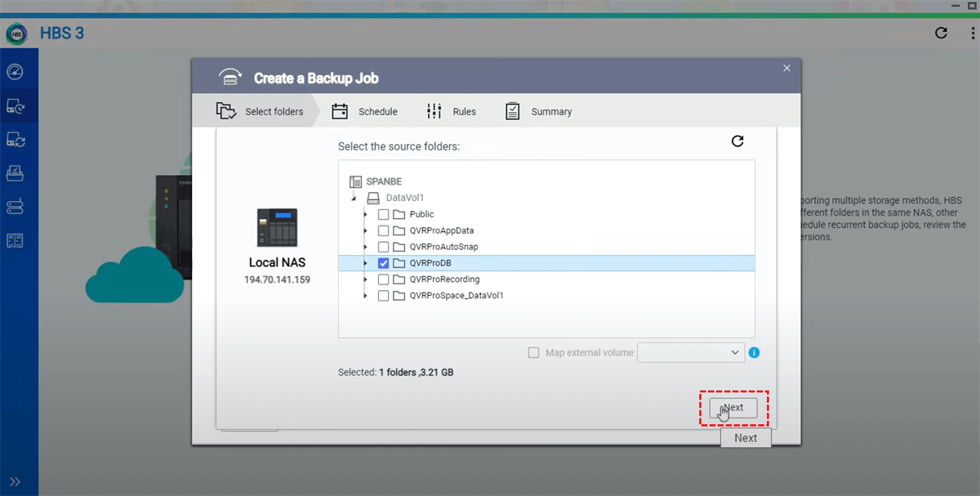Screen dimensions: 980x496
Task: Open the Sync sidebar icon
Action: click(15, 140)
